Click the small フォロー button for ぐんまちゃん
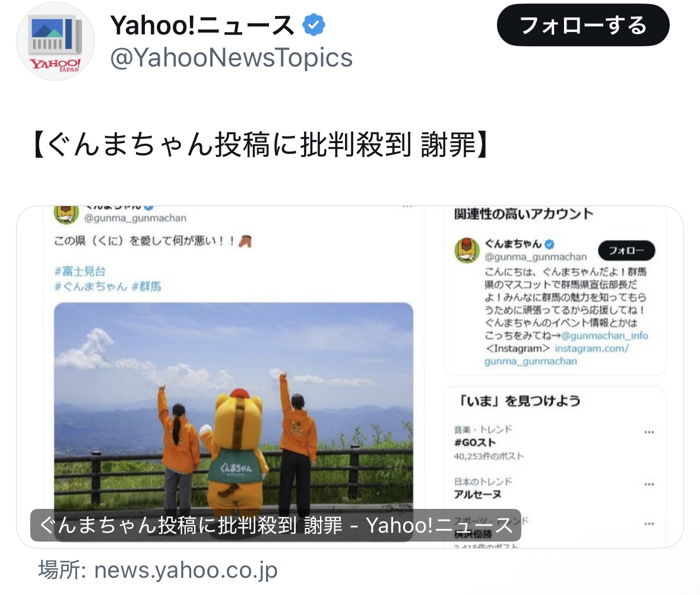This screenshot has width=700, height=595. coord(626,251)
